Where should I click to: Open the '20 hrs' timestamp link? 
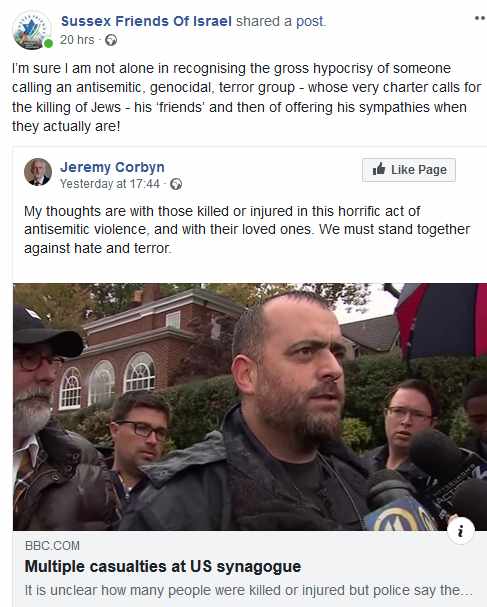click(77, 40)
